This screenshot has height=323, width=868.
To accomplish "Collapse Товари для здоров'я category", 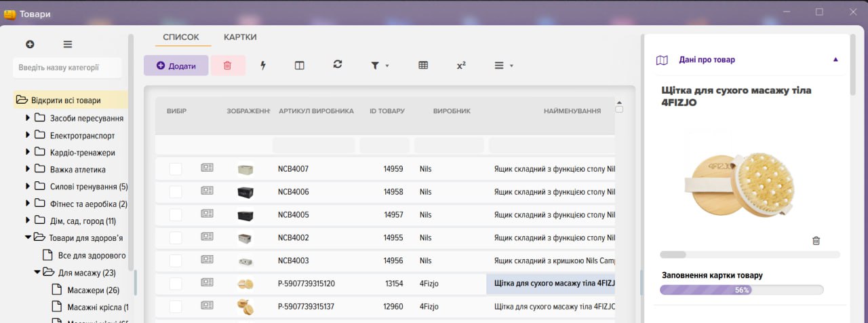I will tap(28, 237).
